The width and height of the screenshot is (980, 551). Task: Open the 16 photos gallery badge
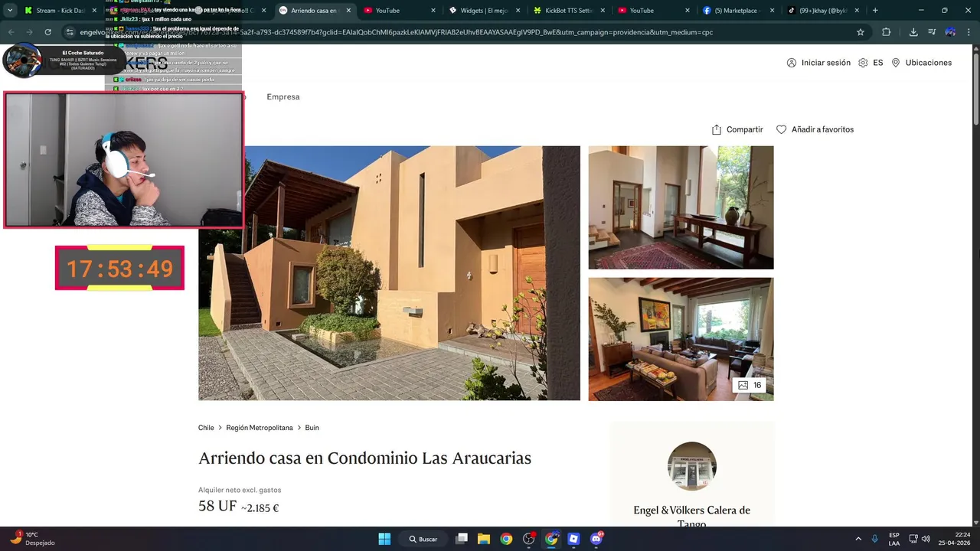click(x=749, y=385)
